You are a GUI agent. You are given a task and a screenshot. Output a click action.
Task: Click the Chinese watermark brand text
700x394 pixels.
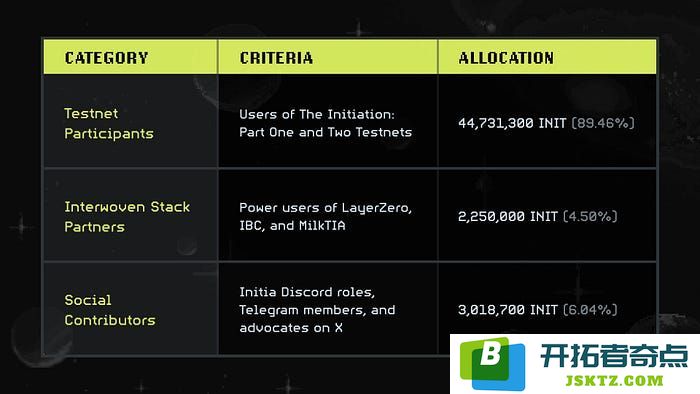pos(614,356)
